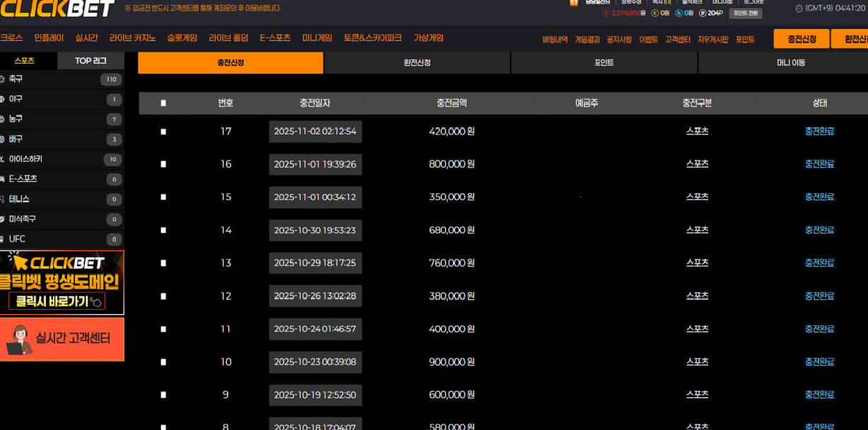868x430 pixels.
Task: Click the basketball icon beside 농구
Action: point(2,119)
